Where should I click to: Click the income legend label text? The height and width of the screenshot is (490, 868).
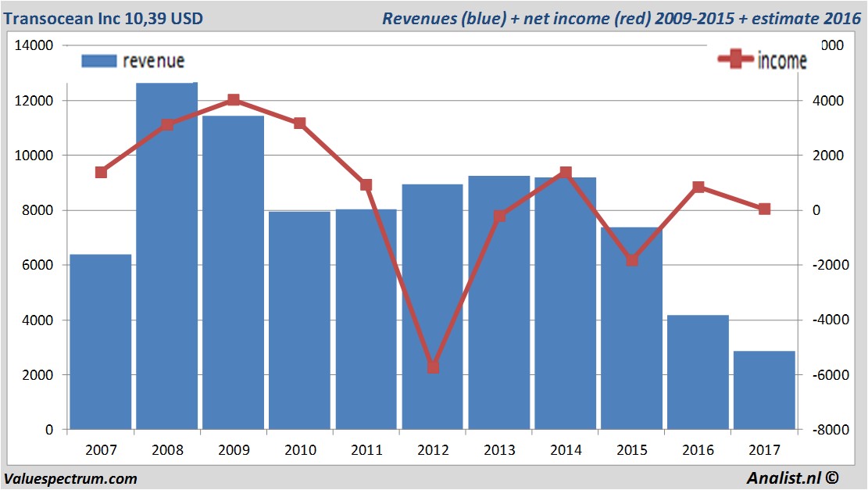[x=781, y=60]
